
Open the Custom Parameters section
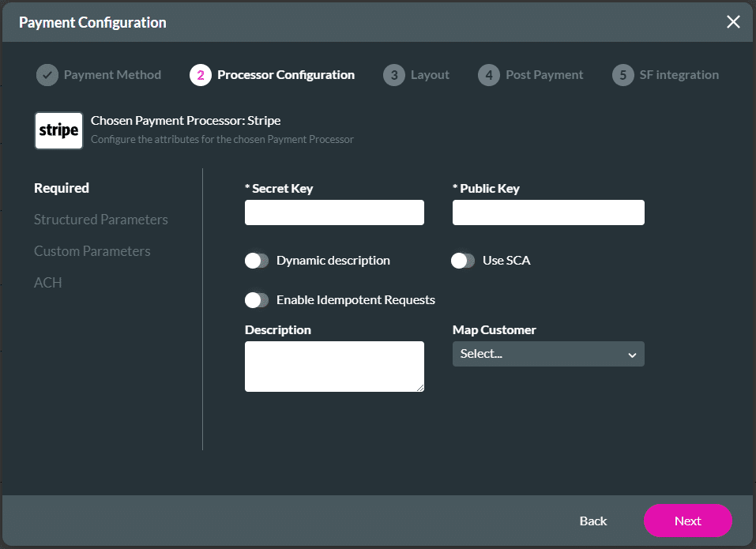92,250
